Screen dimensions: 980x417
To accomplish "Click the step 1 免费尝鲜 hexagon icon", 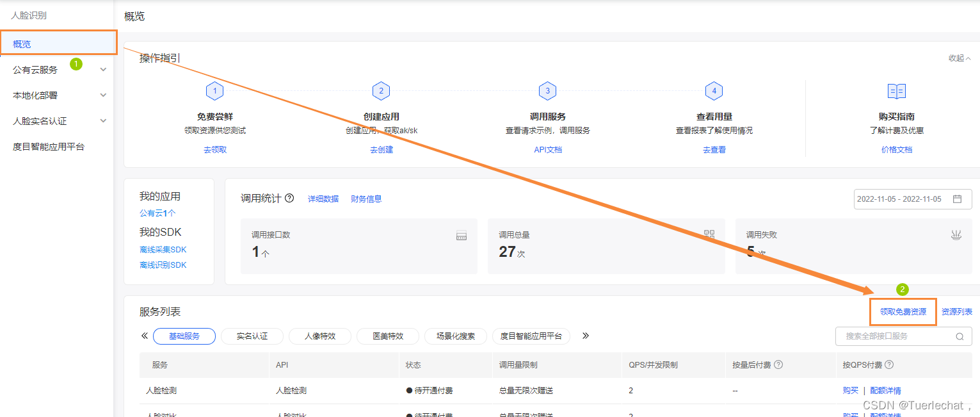I will 214,91.
